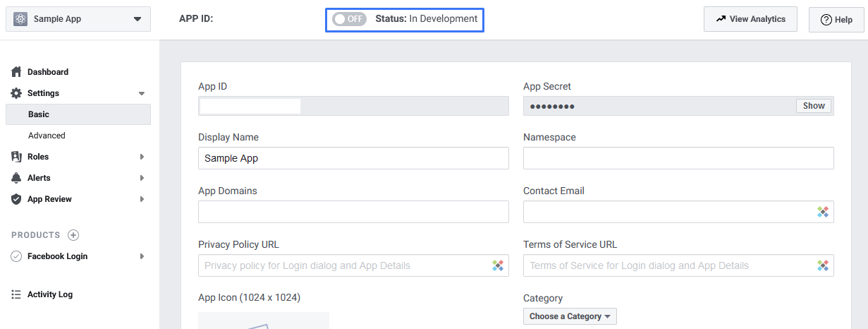The image size is (868, 329).
Task: Toggle the app status OFF switch
Action: [x=349, y=19]
